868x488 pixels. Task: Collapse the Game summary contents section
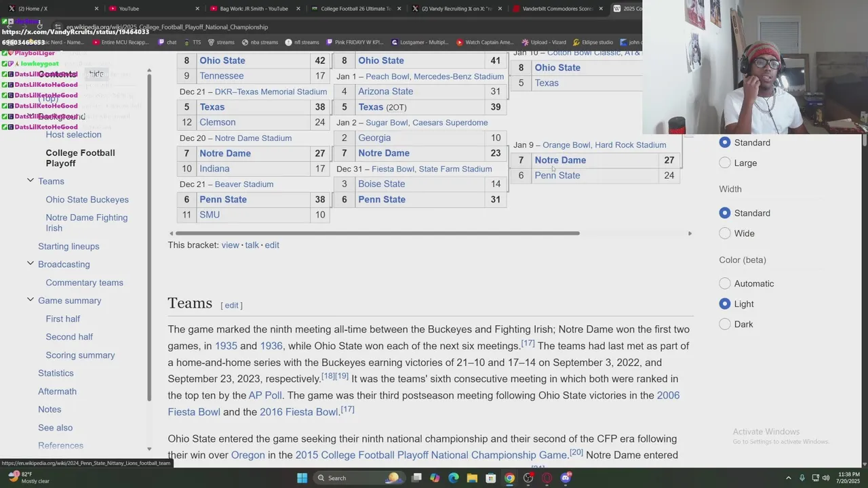pyautogui.click(x=31, y=300)
